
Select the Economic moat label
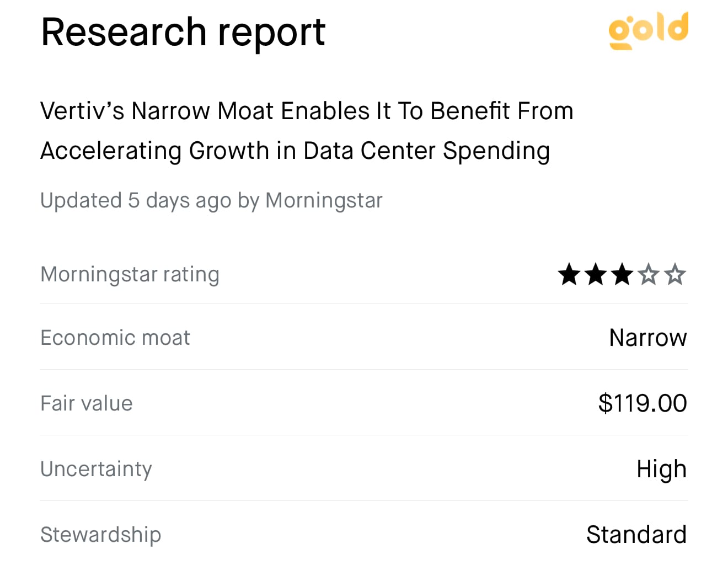tap(115, 338)
